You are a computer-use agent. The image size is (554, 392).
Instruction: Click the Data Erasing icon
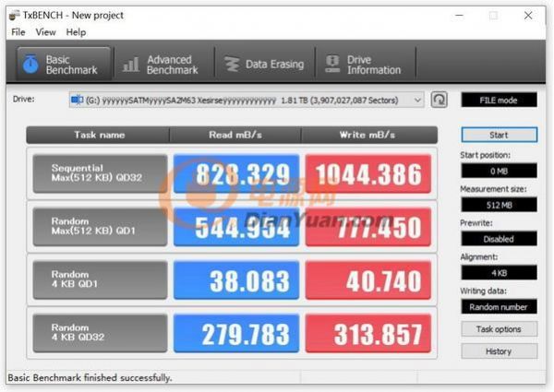point(230,65)
